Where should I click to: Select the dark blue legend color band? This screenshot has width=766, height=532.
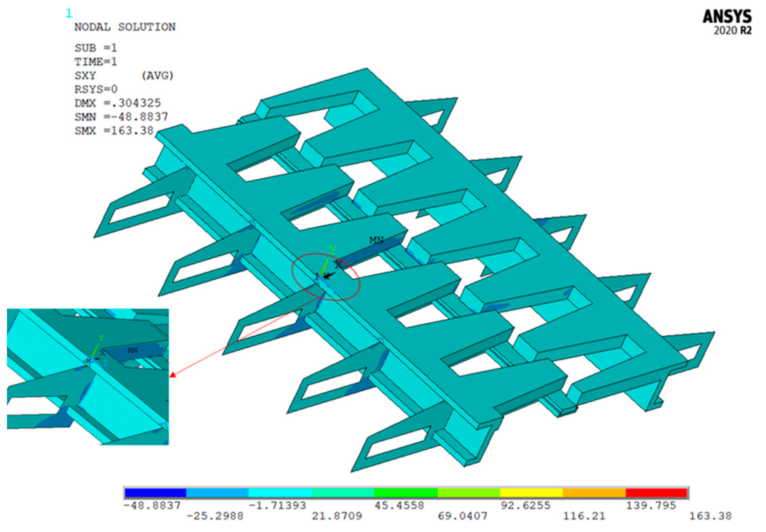[x=155, y=493]
